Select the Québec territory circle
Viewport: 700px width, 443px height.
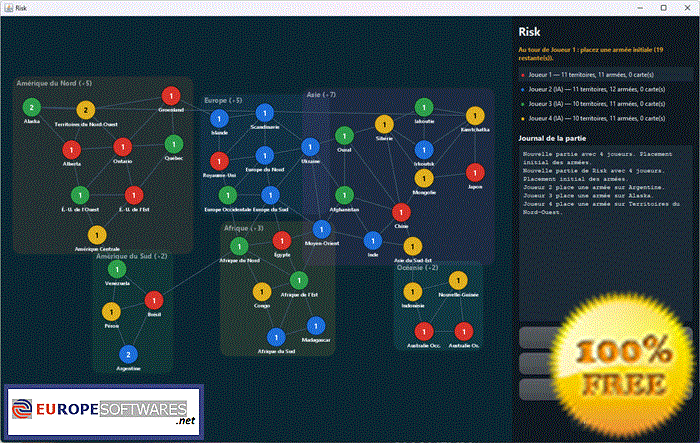pos(174,144)
